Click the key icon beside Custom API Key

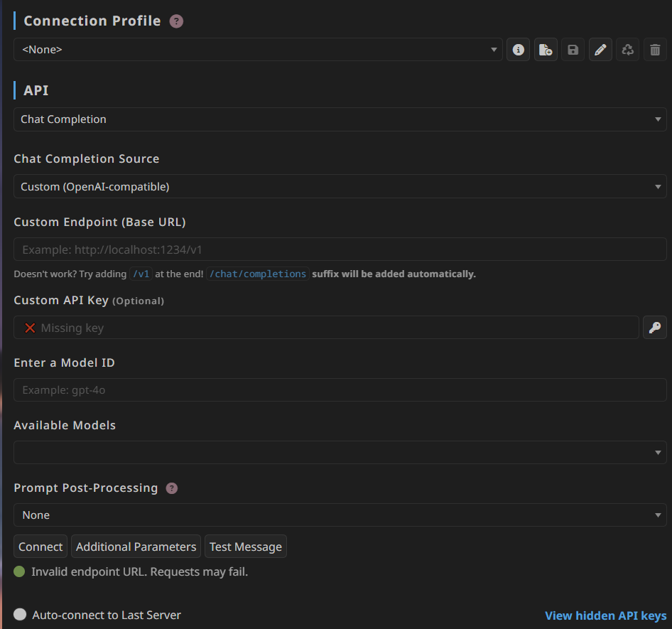click(x=655, y=328)
